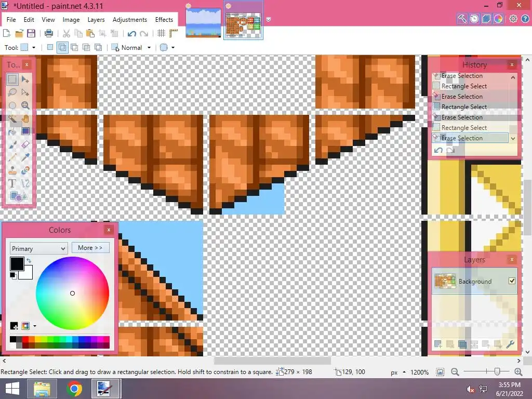Select the Clone Stamp tool
This screenshot has height=399, width=532.
click(x=12, y=170)
